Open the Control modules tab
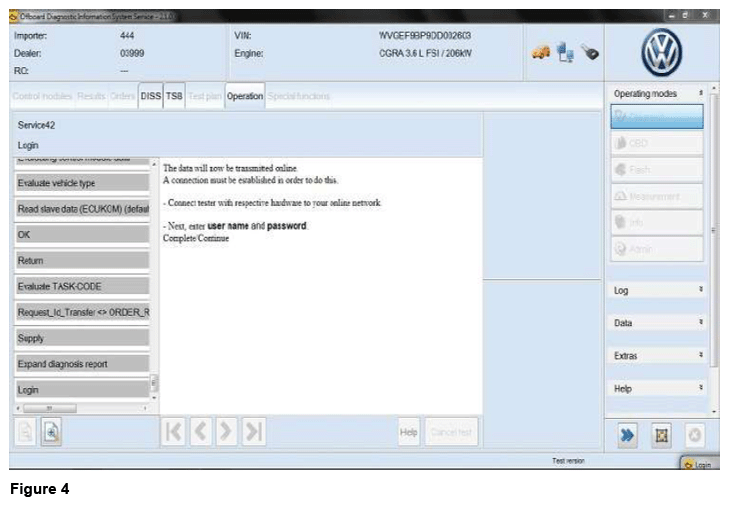 [42, 96]
